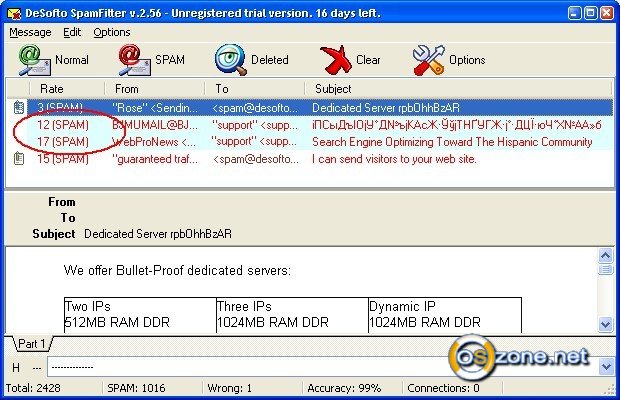Show Deleted messages with the eye icon

(231, 60)
